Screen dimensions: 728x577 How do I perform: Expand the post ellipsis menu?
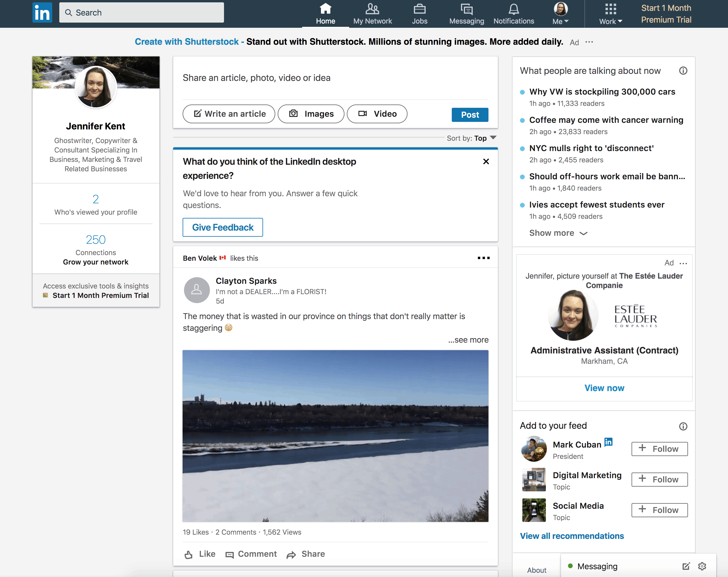point(483,258)
